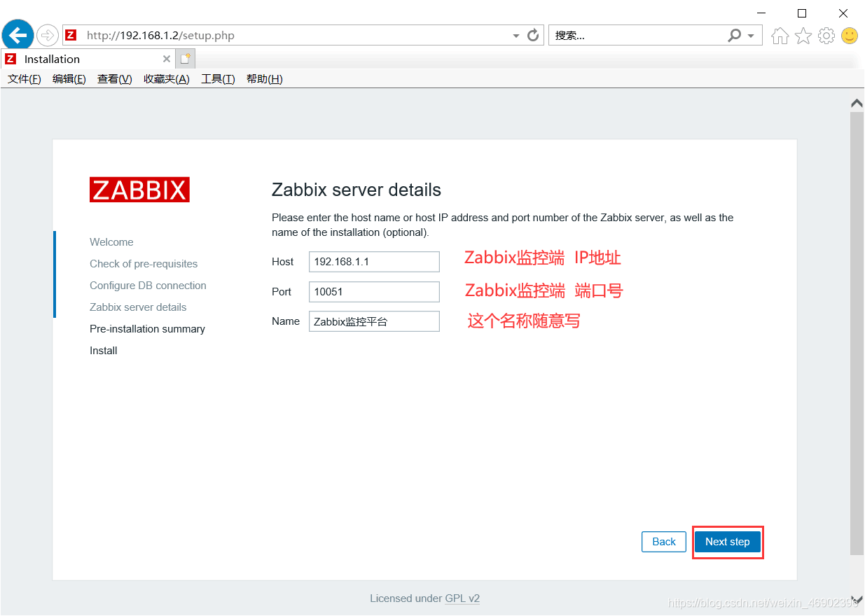
Task: Click the Licensed under text
Action: tap(406, 598)
